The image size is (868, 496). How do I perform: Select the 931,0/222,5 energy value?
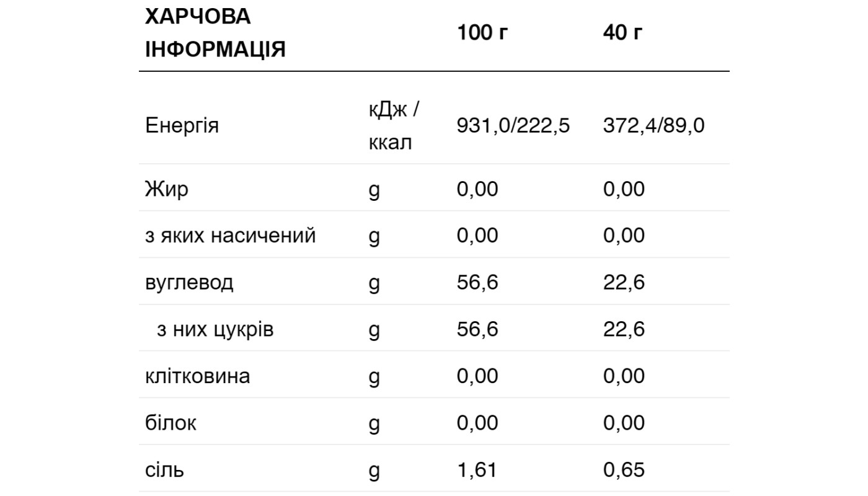coord(513,126)
